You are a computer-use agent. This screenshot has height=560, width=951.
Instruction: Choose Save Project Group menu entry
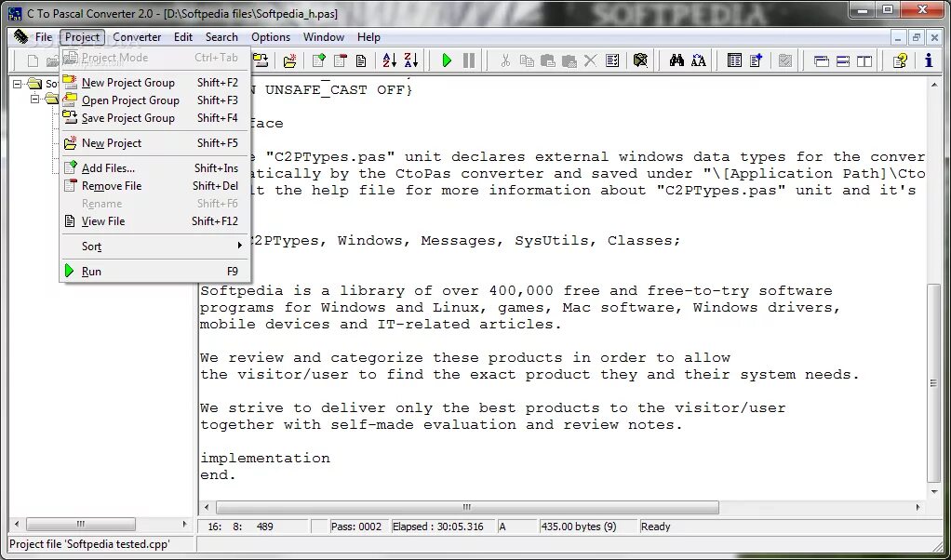(x=154, y=118)
